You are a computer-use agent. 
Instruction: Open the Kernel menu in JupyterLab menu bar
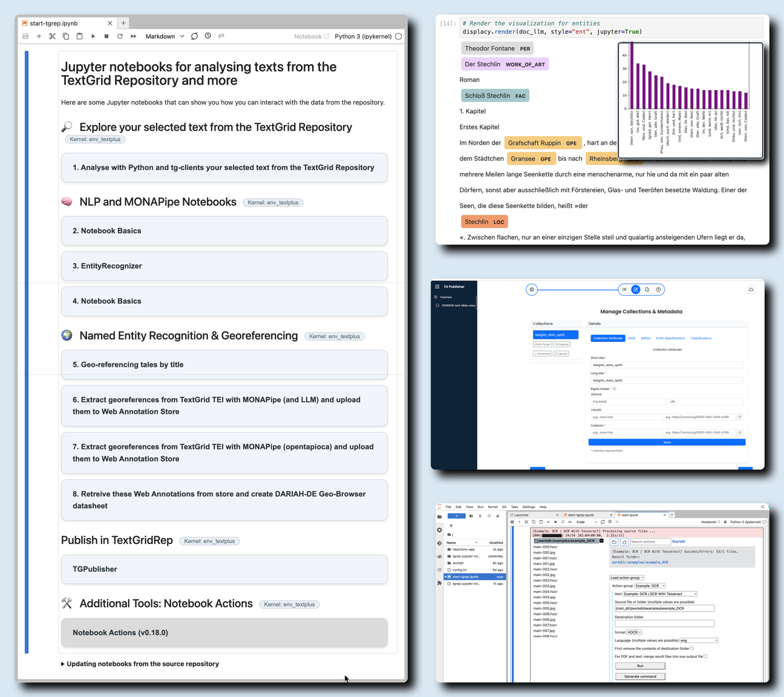click(493, 507)
